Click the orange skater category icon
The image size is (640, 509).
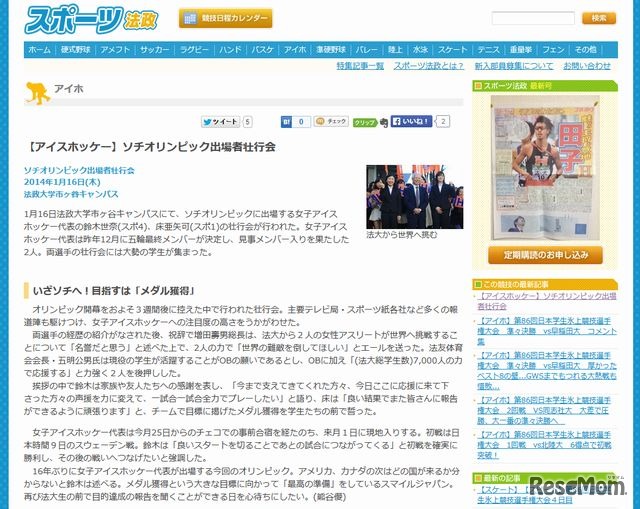coord(37,93)
